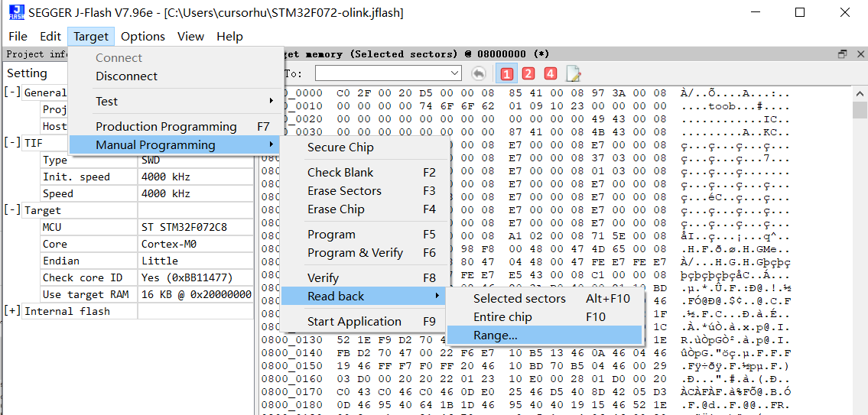Viewport: 868px width, 415px height.
Task: Switch to 1-byte view with the 1 icon
Action: (x=507, y=73)
